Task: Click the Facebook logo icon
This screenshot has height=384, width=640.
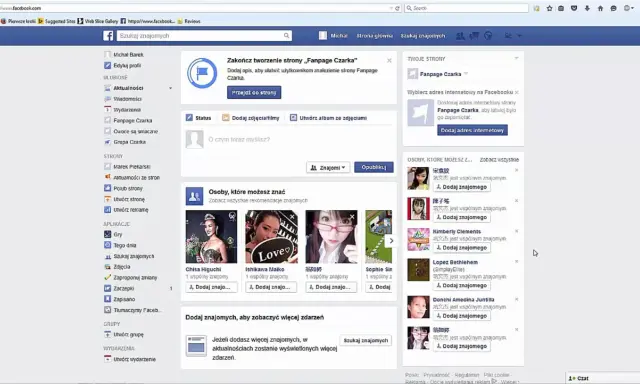Action: coord(108,36)
